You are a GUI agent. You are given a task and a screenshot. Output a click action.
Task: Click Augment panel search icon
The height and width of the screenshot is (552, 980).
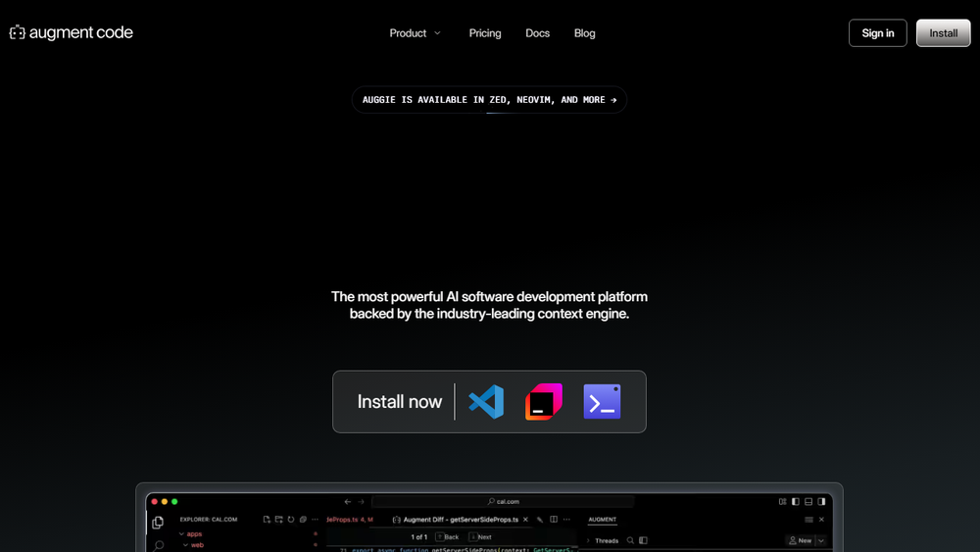[x=630, y=541]
